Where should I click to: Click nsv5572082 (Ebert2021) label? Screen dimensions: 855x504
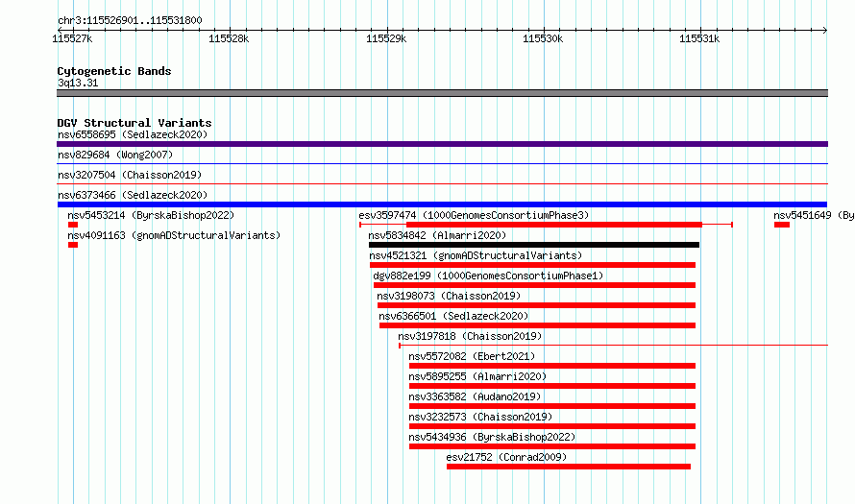[x=473, y=356]
